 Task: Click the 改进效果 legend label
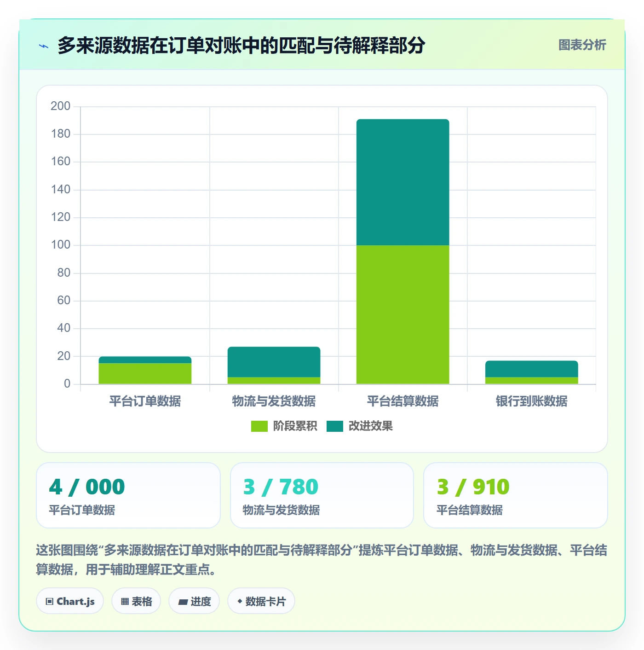371,426
